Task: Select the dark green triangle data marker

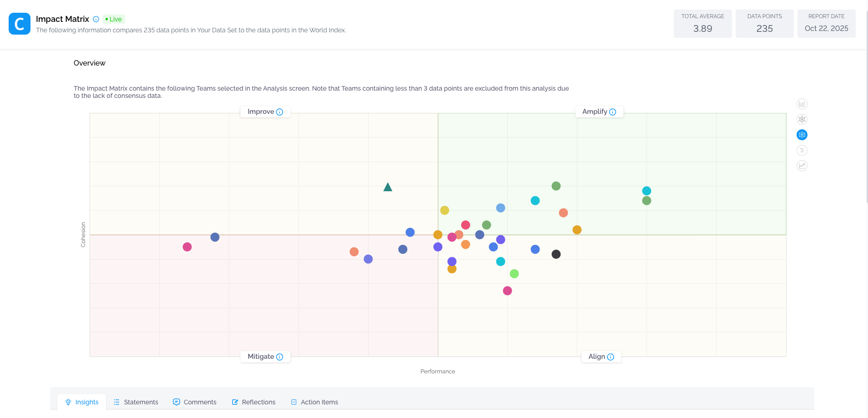Action: click(x=388, y=187)
